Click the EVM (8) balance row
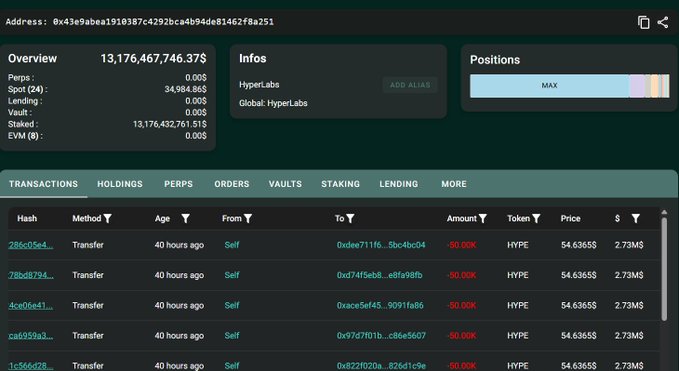Screen dimensions: 679x371 coord(107,136)
